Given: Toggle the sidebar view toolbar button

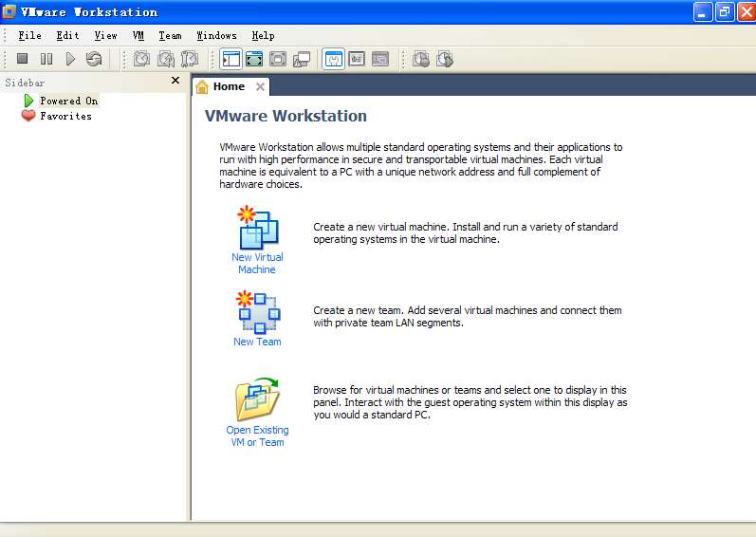Looking at the screenshot, I should pos(230,59).
